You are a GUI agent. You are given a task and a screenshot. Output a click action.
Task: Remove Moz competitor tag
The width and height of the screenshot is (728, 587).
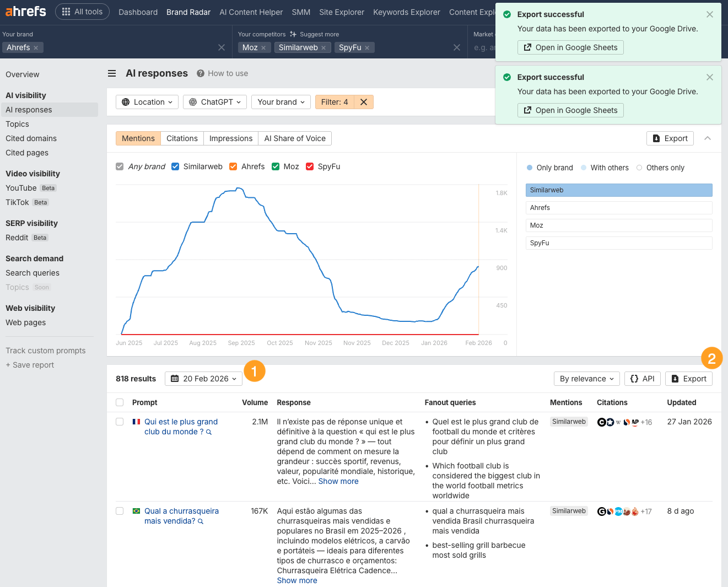pyautogui.click(x=263, y=48)
